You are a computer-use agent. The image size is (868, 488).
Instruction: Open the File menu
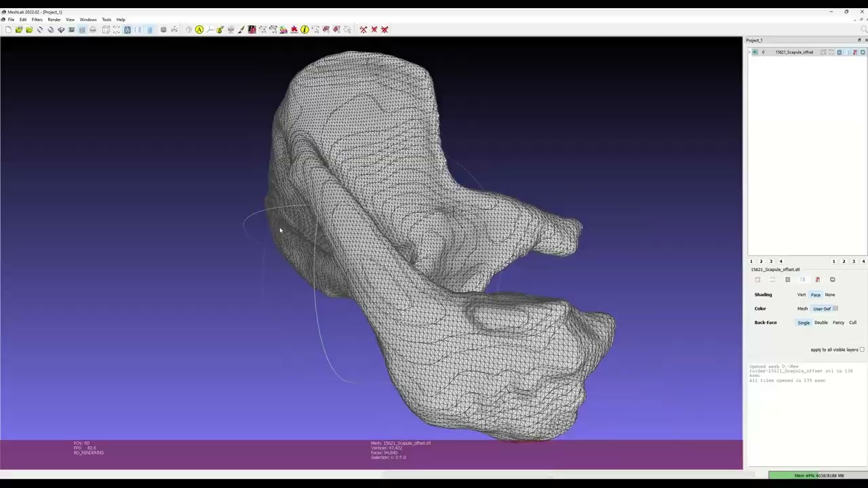(11, 20)
